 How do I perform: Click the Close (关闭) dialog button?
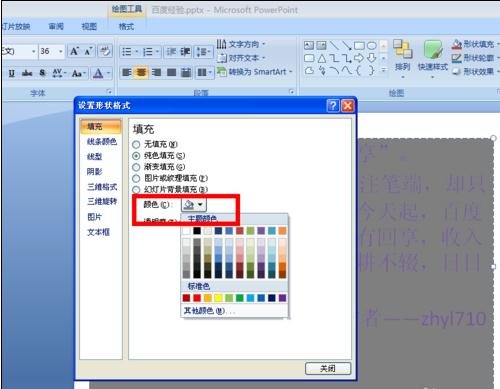click(x=328, y=369)
